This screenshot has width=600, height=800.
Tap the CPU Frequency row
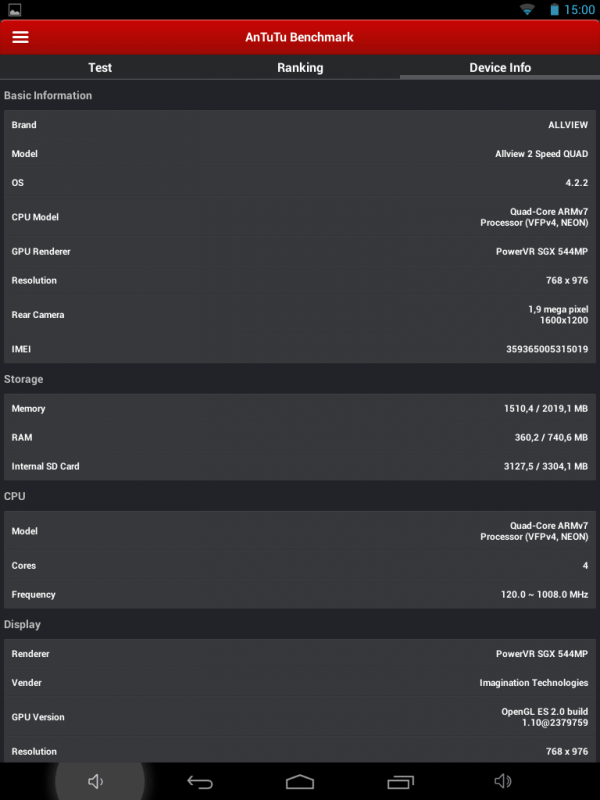[300, 595]
